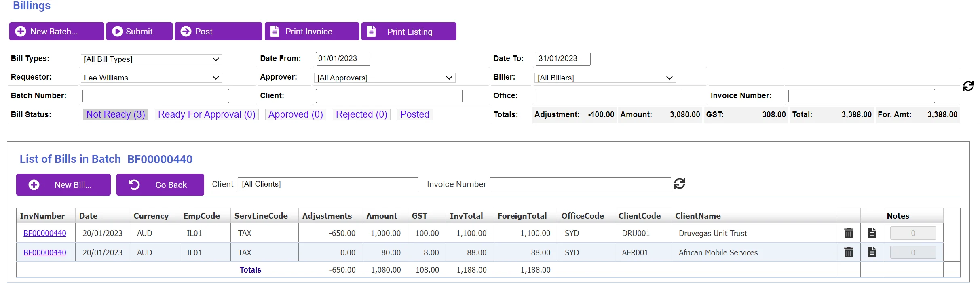
Task: Delete the Druvegas Unit Trust bill
Action: coord(849,233)
